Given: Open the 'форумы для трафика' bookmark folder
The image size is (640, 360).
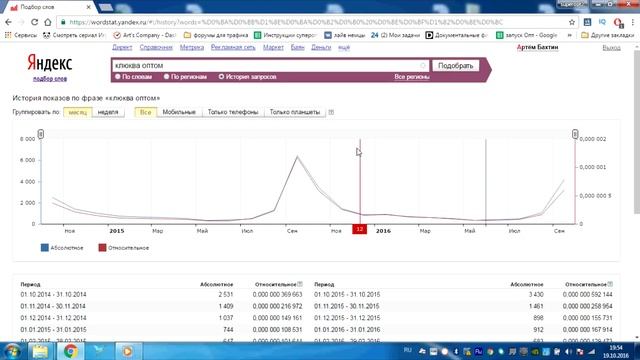Looking at the screenshot, I should (x=216, y=35).
